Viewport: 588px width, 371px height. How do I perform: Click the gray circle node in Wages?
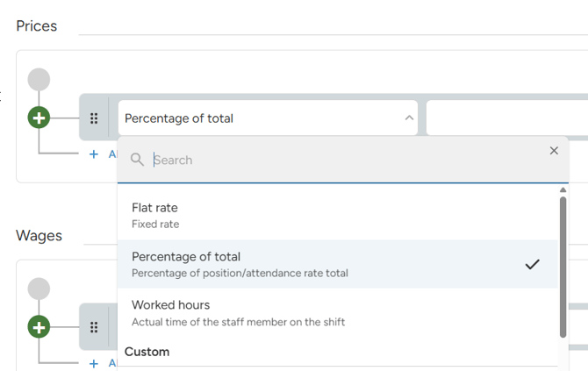click(x=39, y=289)
